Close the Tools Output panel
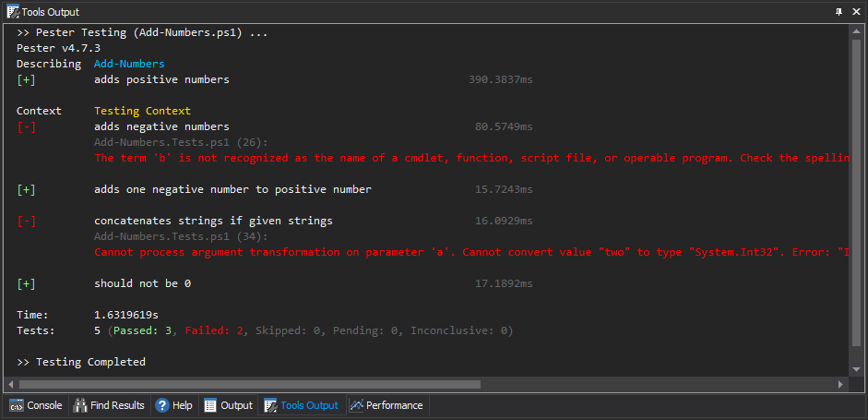 click(x=856, y=12)
